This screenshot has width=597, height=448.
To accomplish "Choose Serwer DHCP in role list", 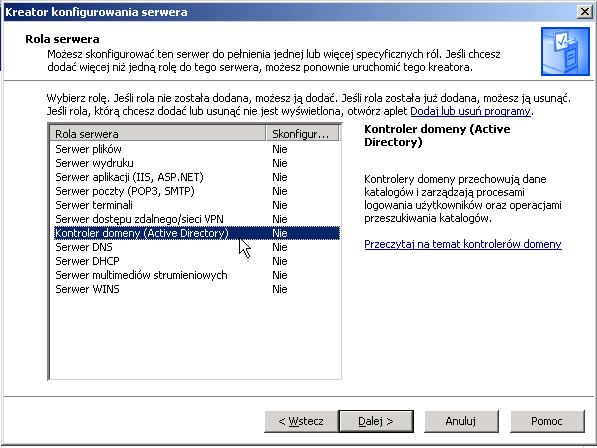I will 195,261.
